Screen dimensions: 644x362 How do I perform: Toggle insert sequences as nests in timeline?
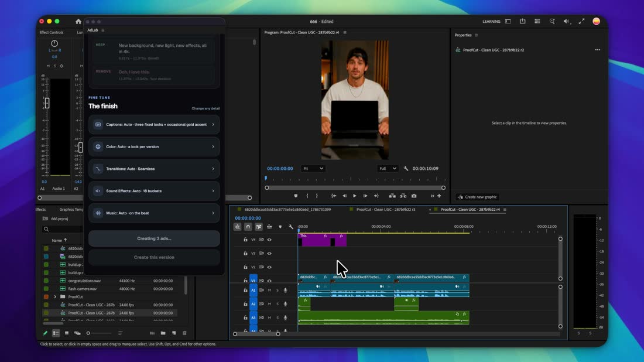tap(237, 227)
